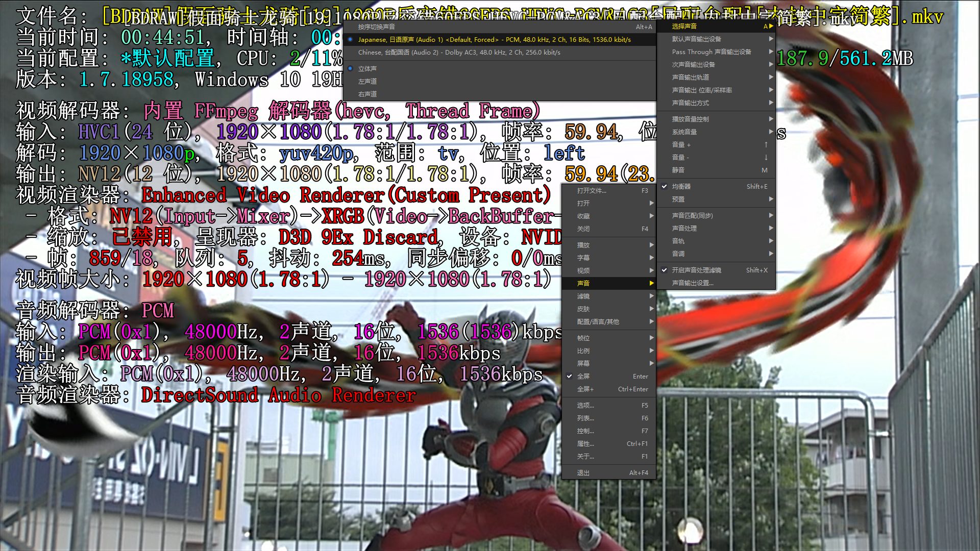Expand 选择声音 submenu
The image size is (980, 551).
pos(716,26)
